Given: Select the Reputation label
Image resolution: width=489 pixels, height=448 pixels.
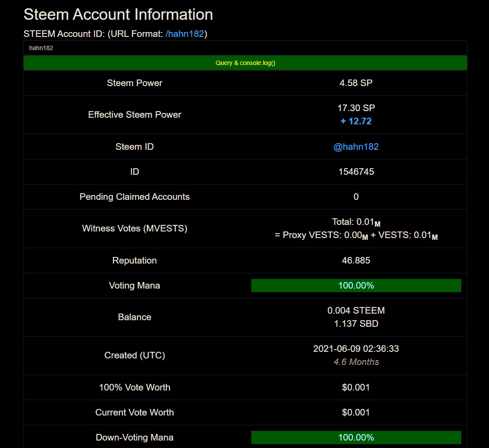Looking at the screenshot, I should pos(134,260).
